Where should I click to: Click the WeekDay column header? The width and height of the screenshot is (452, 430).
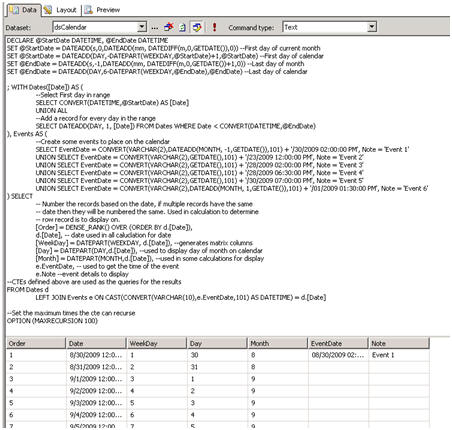coord(157,343)
